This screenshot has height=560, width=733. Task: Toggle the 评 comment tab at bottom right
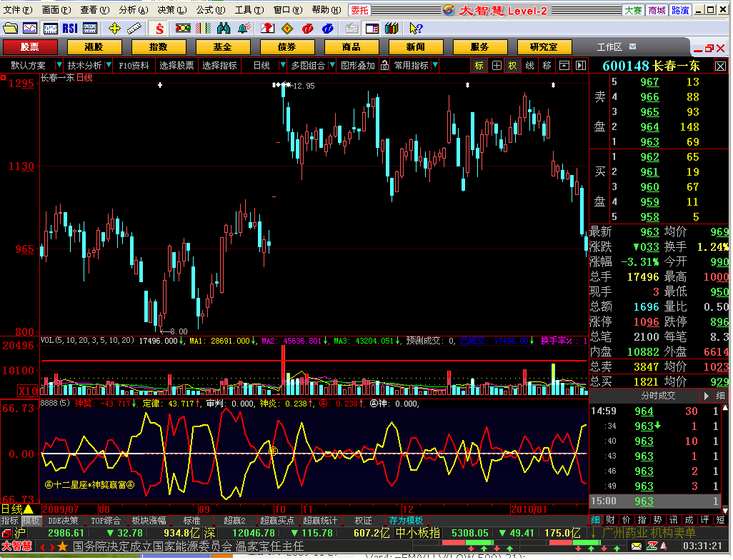point(705,520)
